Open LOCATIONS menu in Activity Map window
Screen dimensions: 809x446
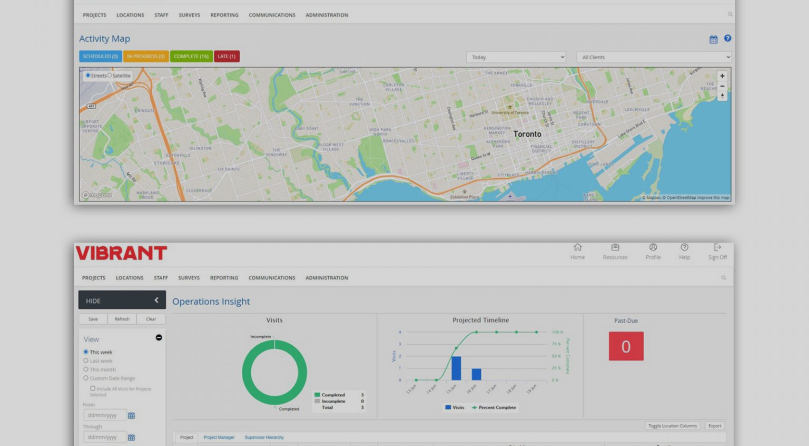(130, 15)
